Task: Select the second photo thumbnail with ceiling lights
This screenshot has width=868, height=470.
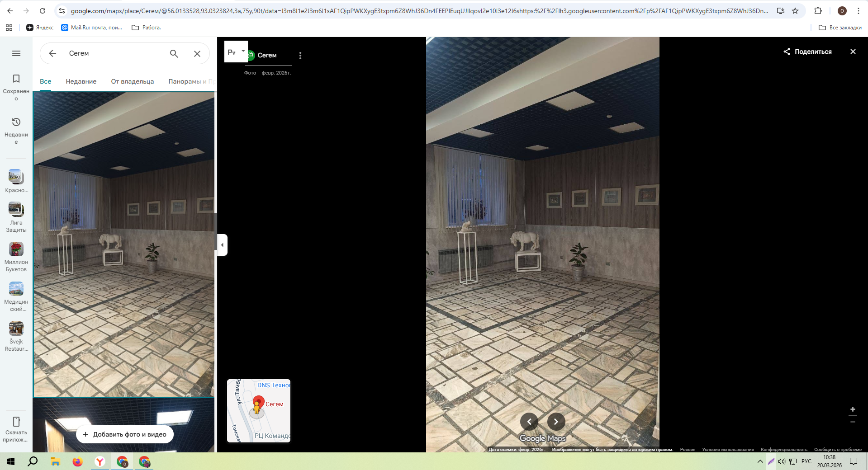Action: coord(124,425)
